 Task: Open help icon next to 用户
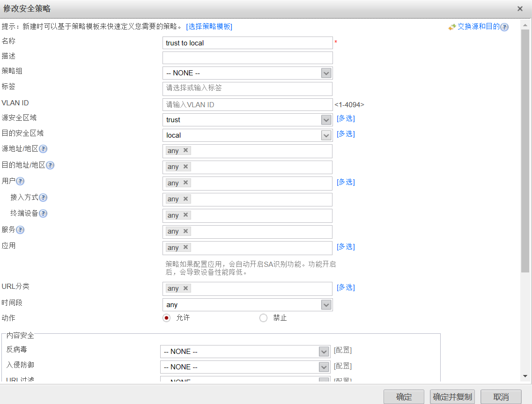click(20, 181)
